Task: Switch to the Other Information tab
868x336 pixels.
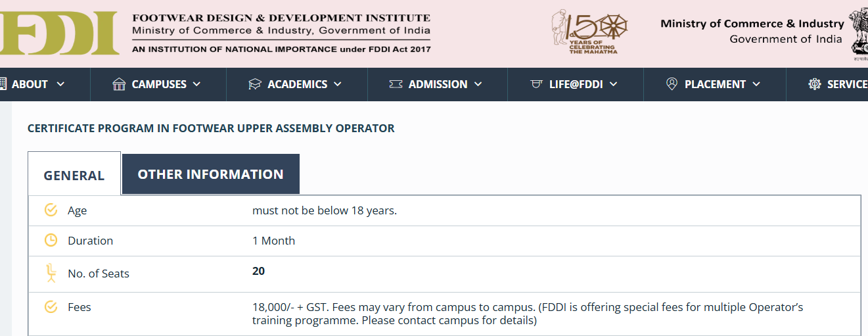Action: pyautogui.click(x=210, y=174)
